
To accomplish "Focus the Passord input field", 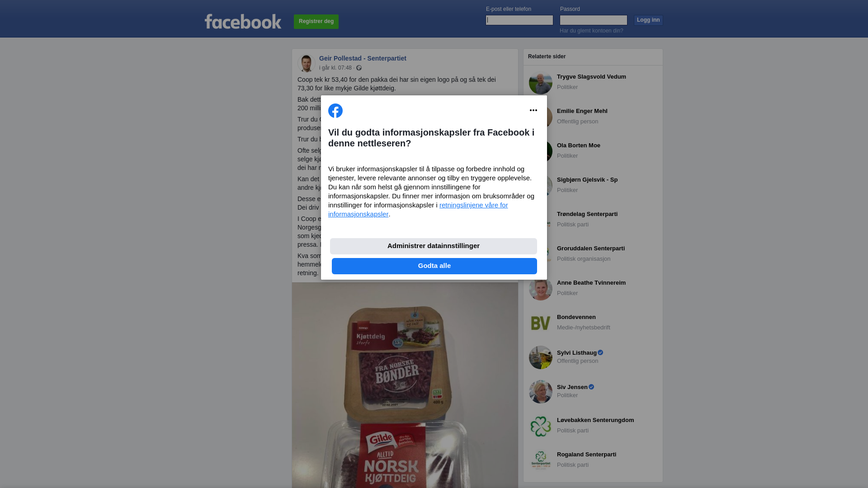I will (x=594, y=20).
